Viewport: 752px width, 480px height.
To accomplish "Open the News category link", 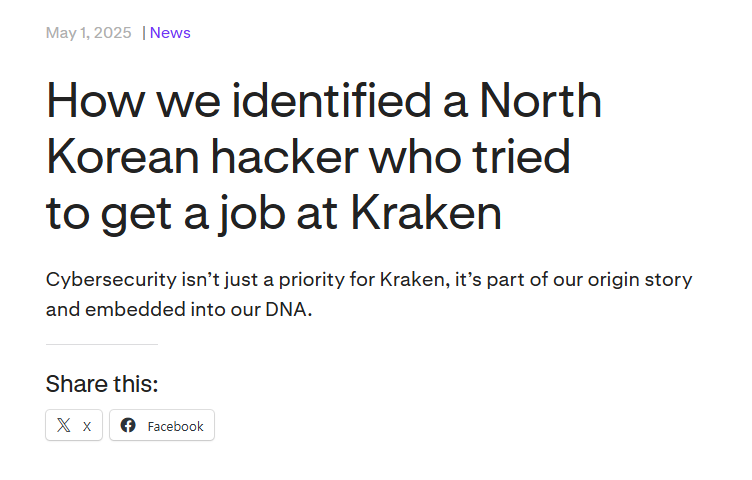I will (170, 33).
